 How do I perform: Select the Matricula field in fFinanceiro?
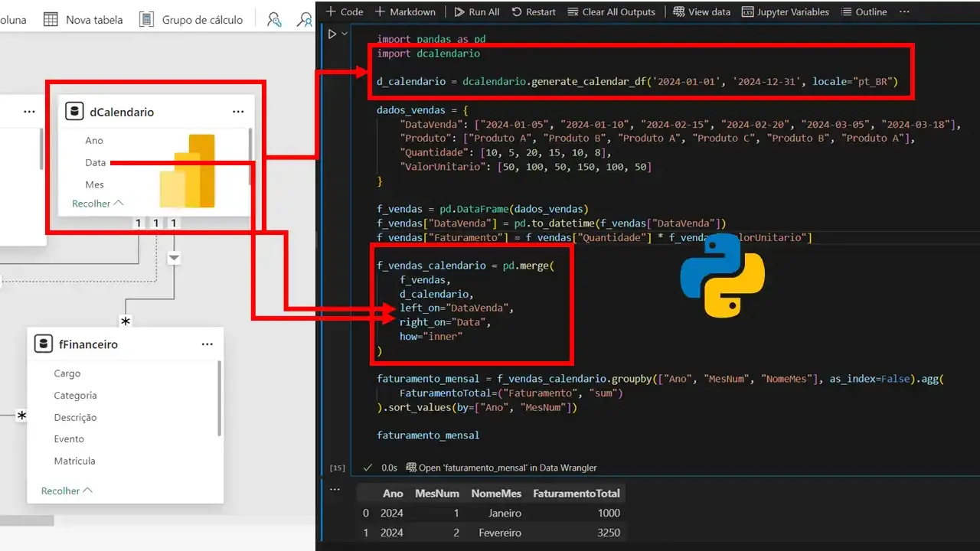click(74, 461)
